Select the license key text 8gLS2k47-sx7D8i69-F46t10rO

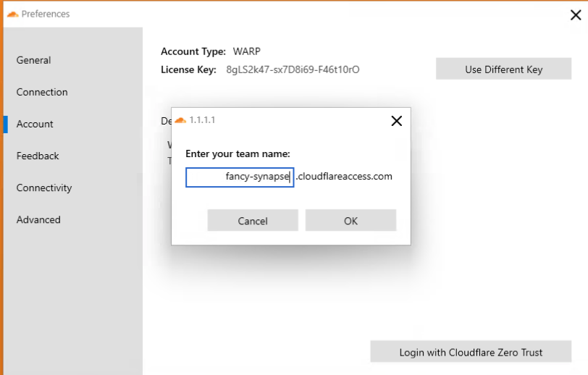(293, 69)
